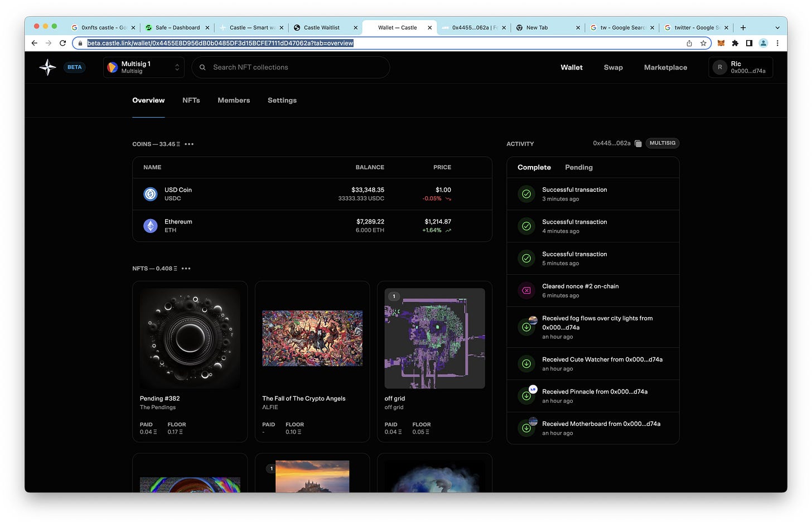Image resolution: width=812 pixels, height=525 pixels.
Task: Switch to the NFTs tab
Action: point(191,100)
